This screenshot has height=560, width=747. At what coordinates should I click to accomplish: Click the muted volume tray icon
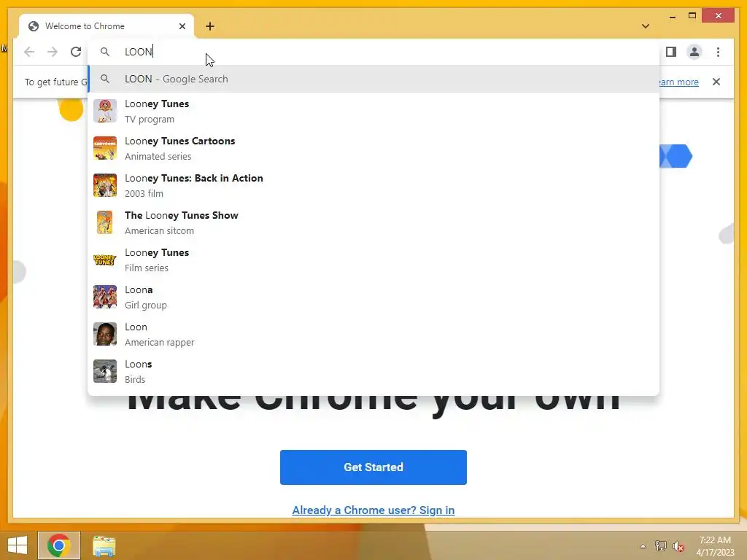tap(678, 546)
